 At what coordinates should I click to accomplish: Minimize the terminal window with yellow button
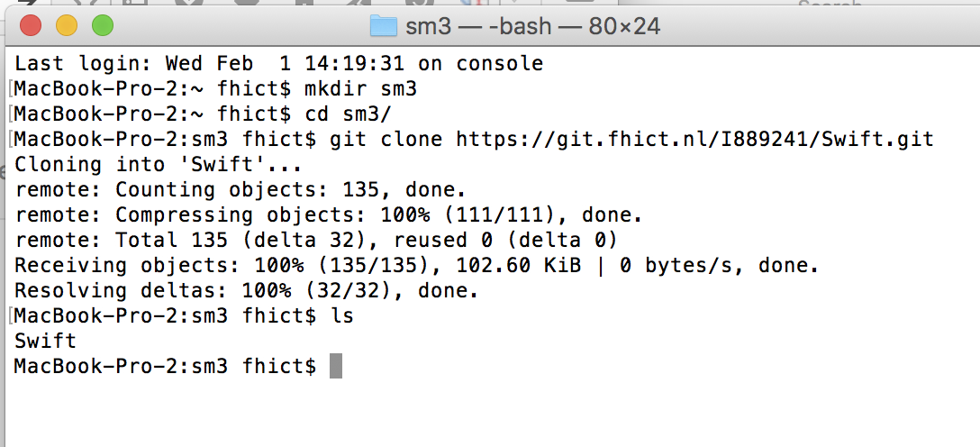click(67, 25)
